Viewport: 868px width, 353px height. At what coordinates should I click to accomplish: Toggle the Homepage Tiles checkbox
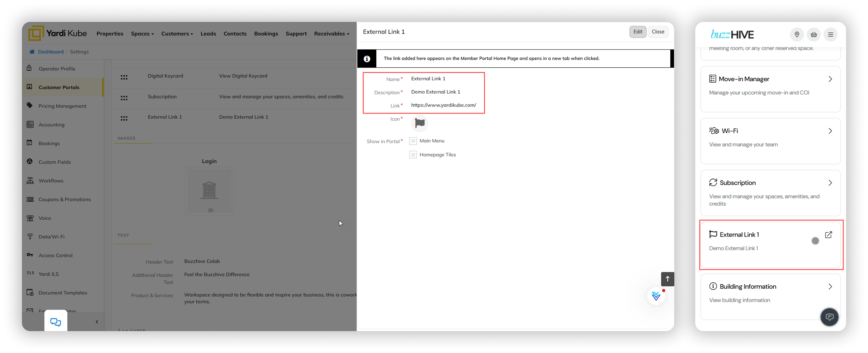[413, 155]
